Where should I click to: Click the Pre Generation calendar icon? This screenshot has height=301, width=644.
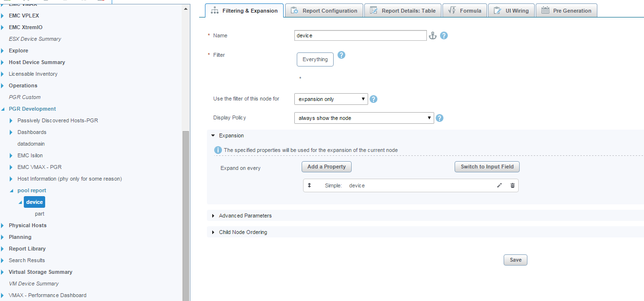545,11
